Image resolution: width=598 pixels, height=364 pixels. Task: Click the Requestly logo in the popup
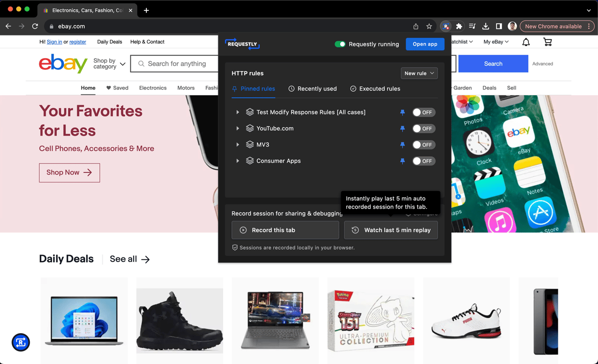tap(242, 44)
